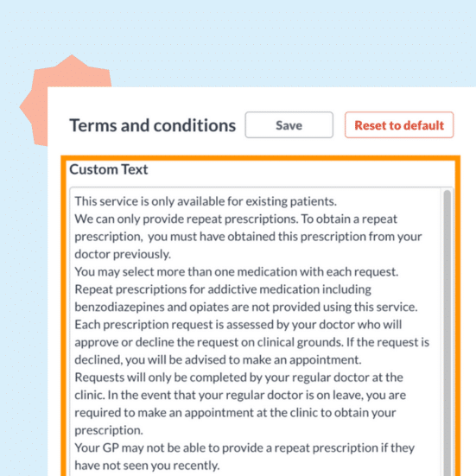Screen dimensions: 476x476
Task: Click the 'Each prescription request is assessed' line
Action: click(x=238, y=325)
